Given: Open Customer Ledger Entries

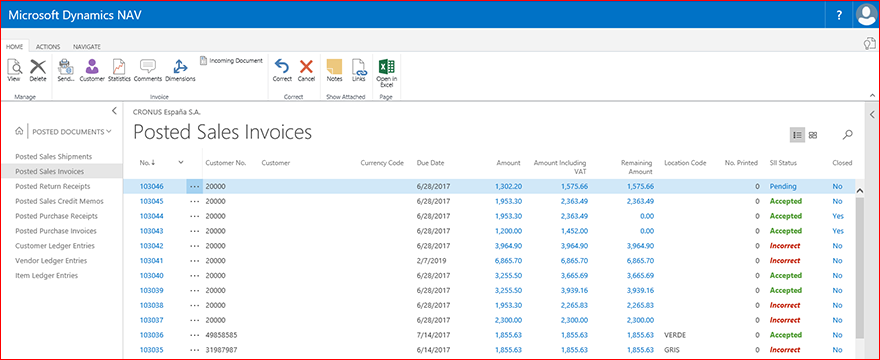Looking at the screenshot, I should pos(55,246).
